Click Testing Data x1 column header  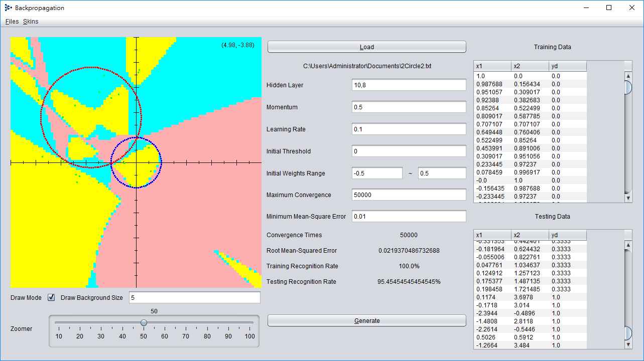click(492, 235)
